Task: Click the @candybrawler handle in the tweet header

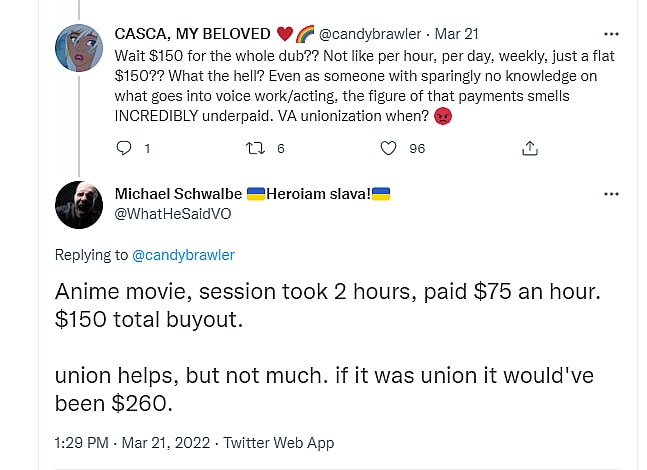Action: (367, 33)
